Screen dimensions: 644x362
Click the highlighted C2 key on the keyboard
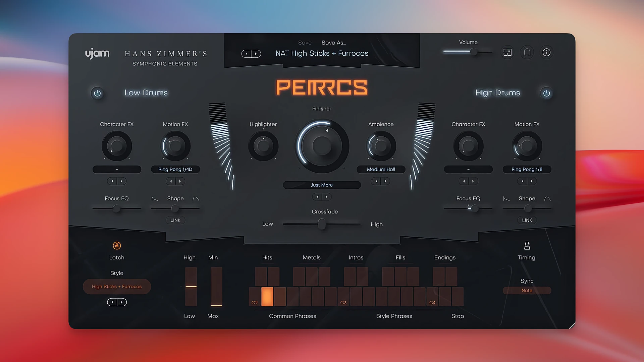(x=267, y=297)
